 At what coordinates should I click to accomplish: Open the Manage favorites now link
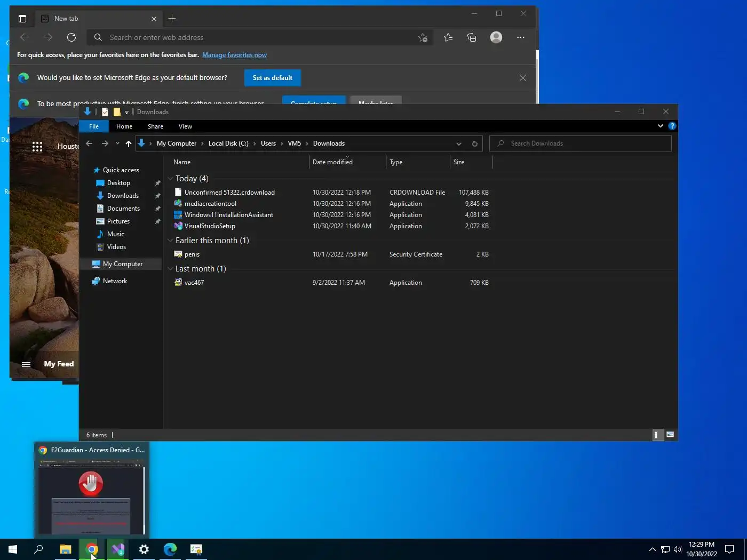point(234,55)
